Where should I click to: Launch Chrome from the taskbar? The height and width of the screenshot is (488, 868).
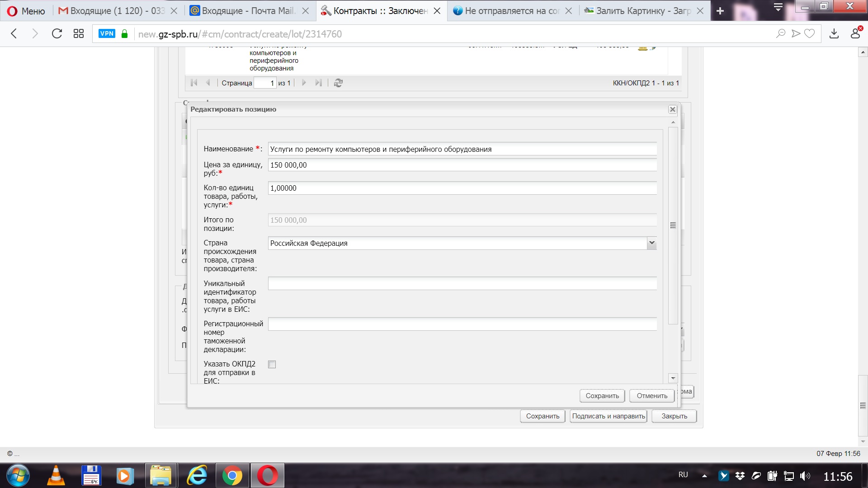(232, 476)
